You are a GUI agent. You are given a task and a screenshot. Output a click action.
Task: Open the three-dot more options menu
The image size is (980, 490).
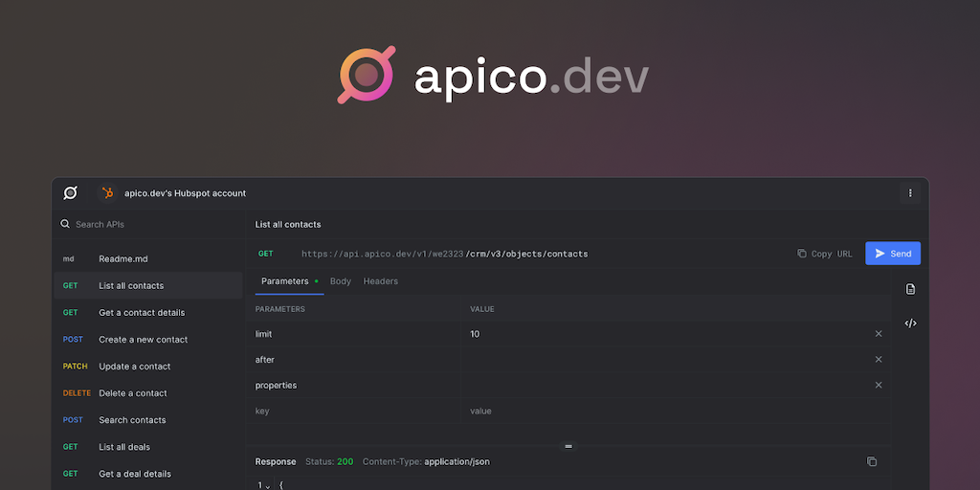[910, 193]
